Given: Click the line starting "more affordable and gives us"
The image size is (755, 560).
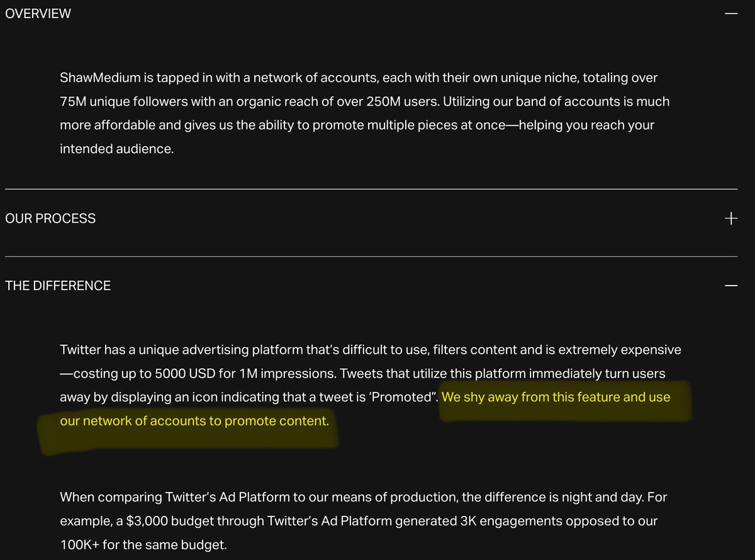Looking at the screenshot, I should pos(357,125).
